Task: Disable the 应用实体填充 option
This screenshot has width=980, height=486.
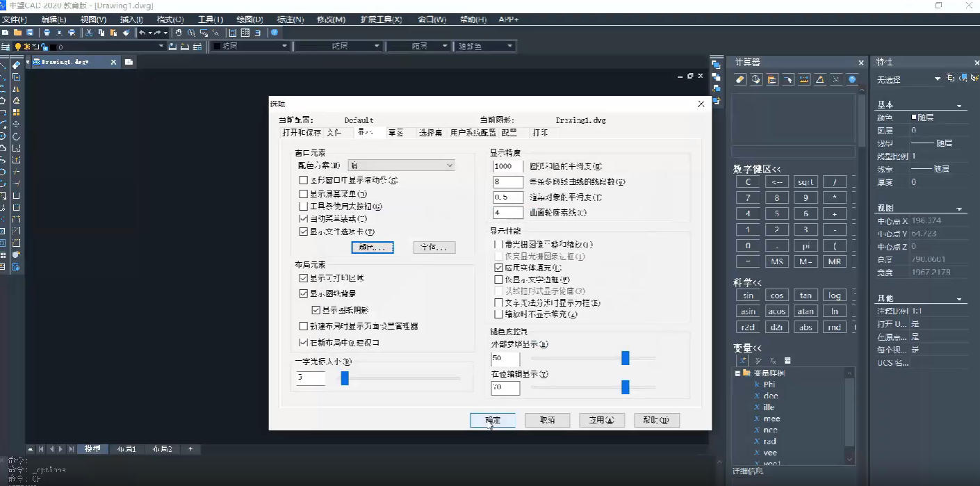Action: click(498, 267)
